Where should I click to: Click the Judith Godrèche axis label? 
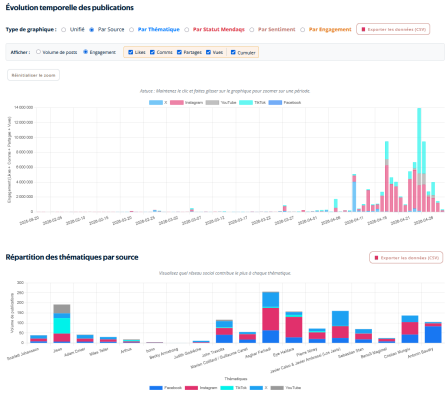(x=188, y=353)
